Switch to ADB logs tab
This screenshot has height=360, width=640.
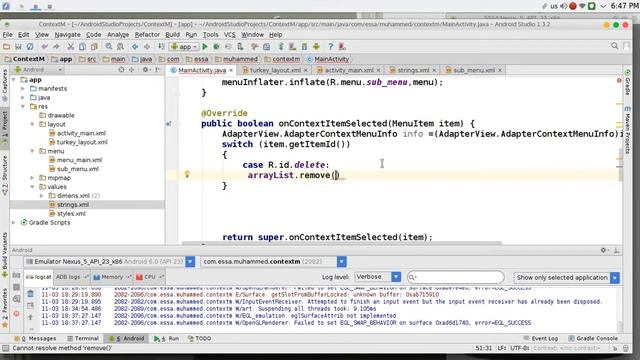point(71,277)
